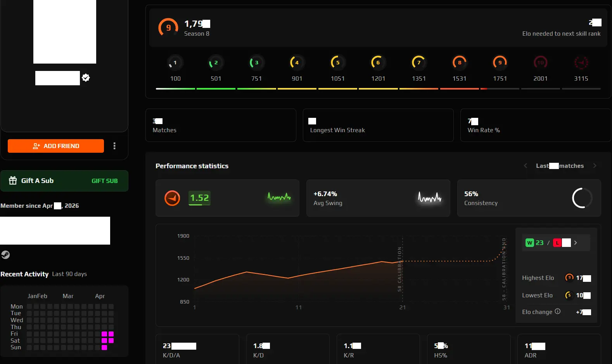Go to previous matches range arrow

click(526, 166)
